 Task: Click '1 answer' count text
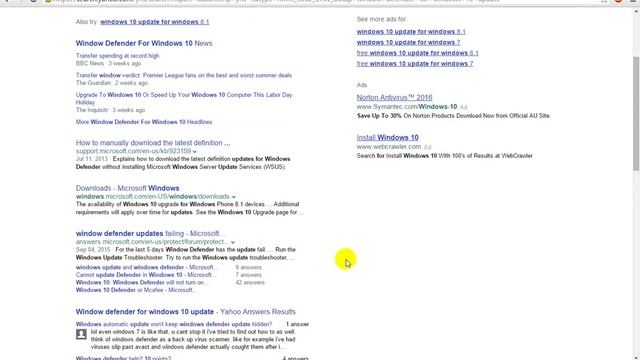[x=298, y=324]
